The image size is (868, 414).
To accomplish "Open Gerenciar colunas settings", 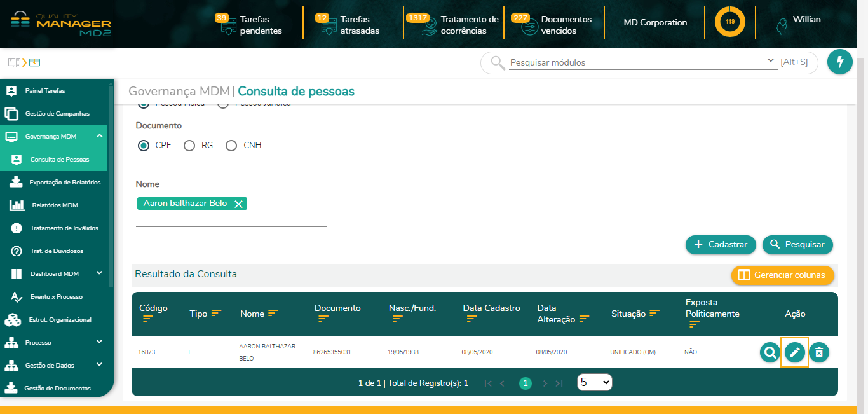I will pos(782,275).
